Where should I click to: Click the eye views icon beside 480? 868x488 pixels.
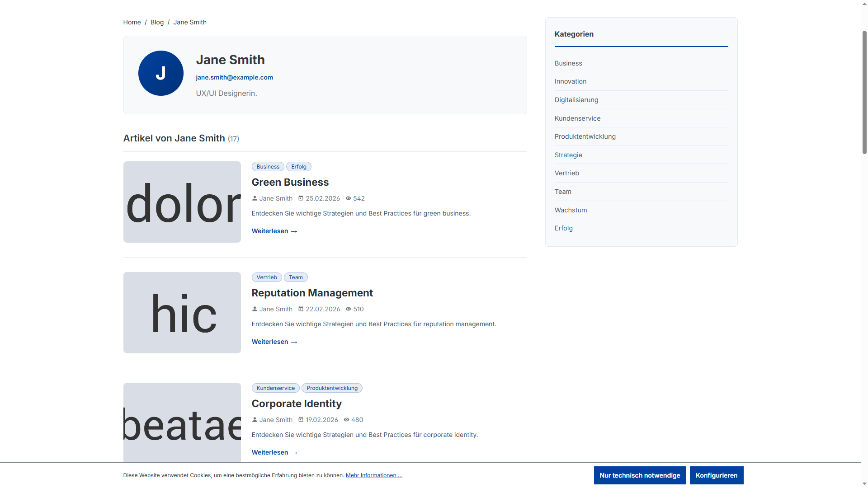346,420
